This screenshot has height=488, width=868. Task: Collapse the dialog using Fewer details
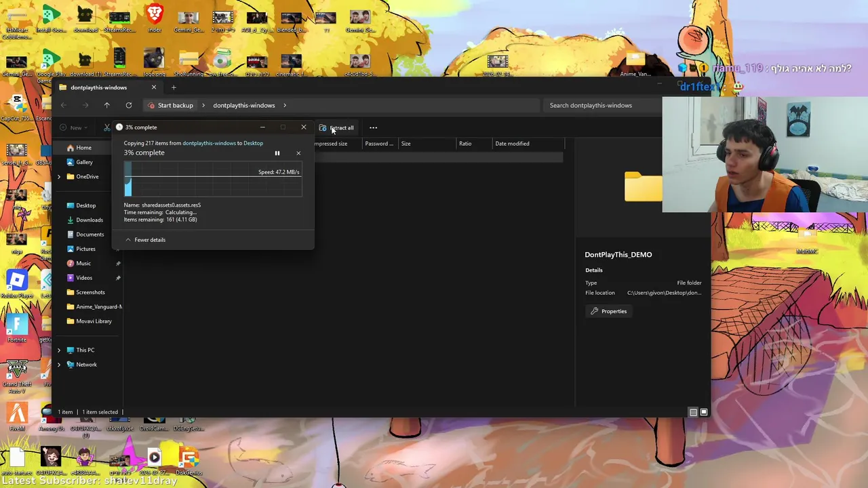coord(145,240)
